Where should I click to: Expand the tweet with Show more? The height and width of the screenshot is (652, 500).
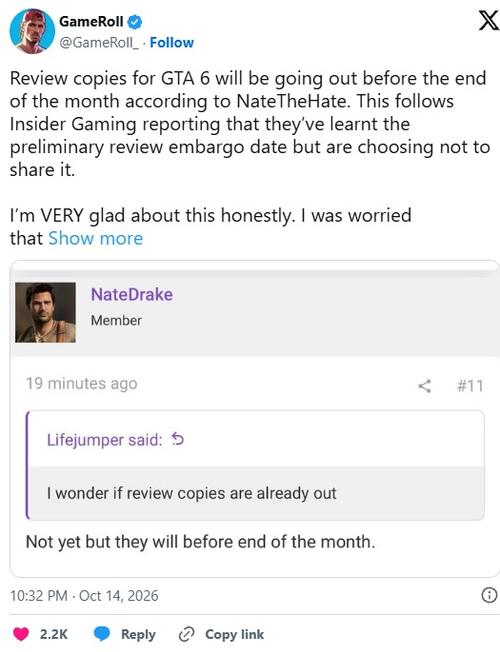point(96,238)
